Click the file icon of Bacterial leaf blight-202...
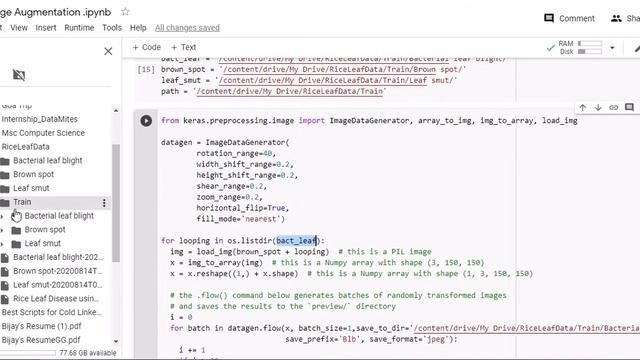640x360 pixels. (x=5, y=258)
